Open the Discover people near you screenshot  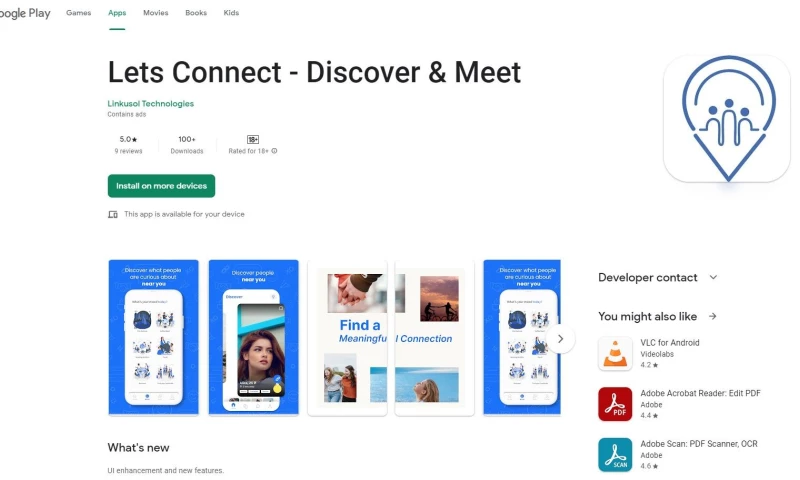tap(254, 337)
